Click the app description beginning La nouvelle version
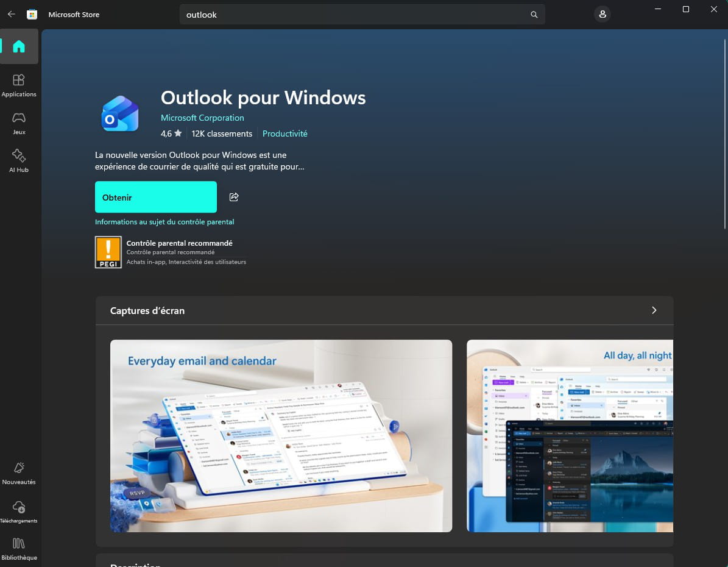 pyautogui.click(x=200, y=161)
